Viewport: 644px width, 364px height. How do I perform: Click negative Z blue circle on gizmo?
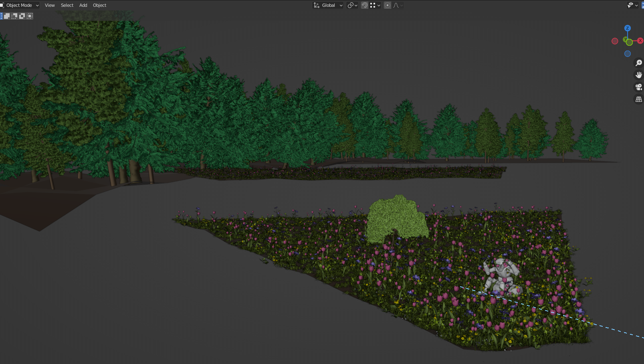[x=628, y=54]
